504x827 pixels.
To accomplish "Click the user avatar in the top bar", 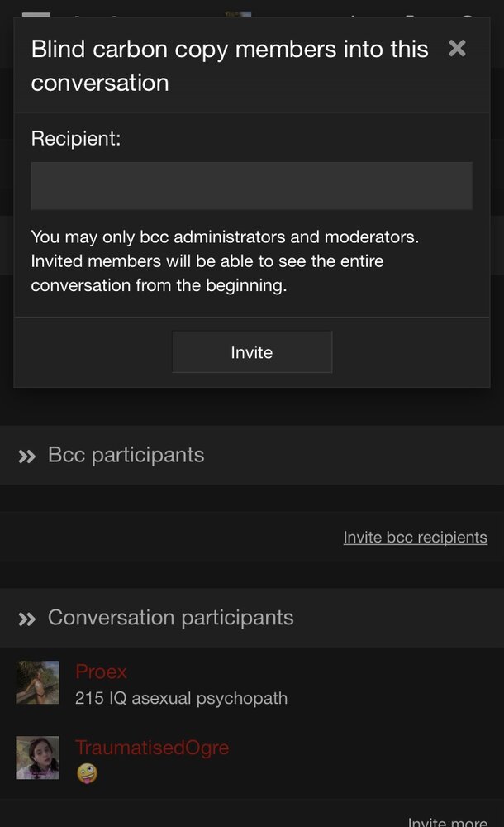I will 238,14.
